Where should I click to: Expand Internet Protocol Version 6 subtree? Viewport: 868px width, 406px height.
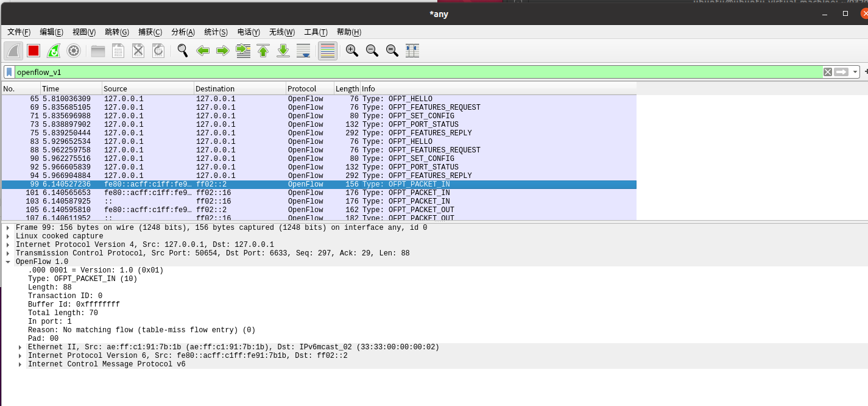click(20, 356)
